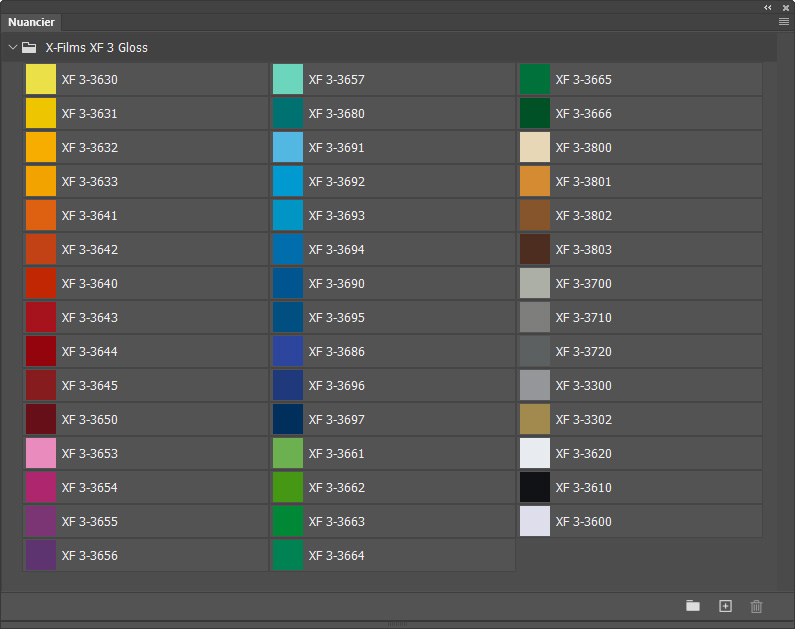Collapse the X-Films XF 3 Gloss group

click(13, 47)
